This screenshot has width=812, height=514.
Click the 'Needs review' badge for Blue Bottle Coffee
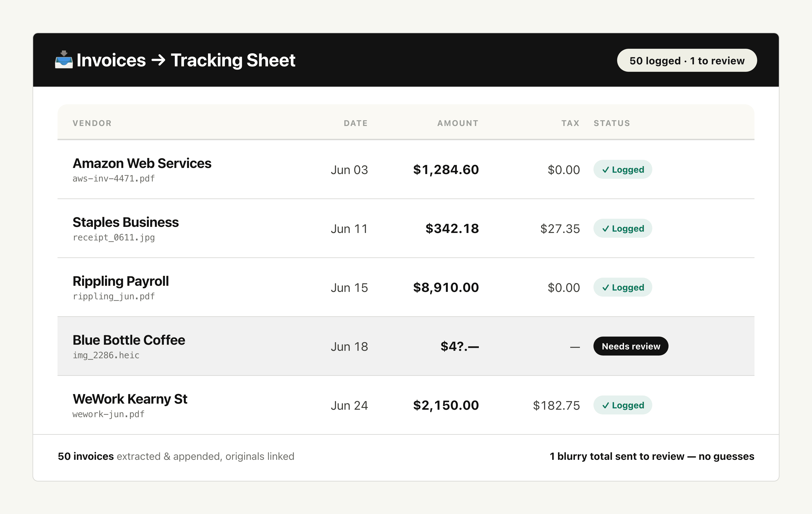(631, 346)
